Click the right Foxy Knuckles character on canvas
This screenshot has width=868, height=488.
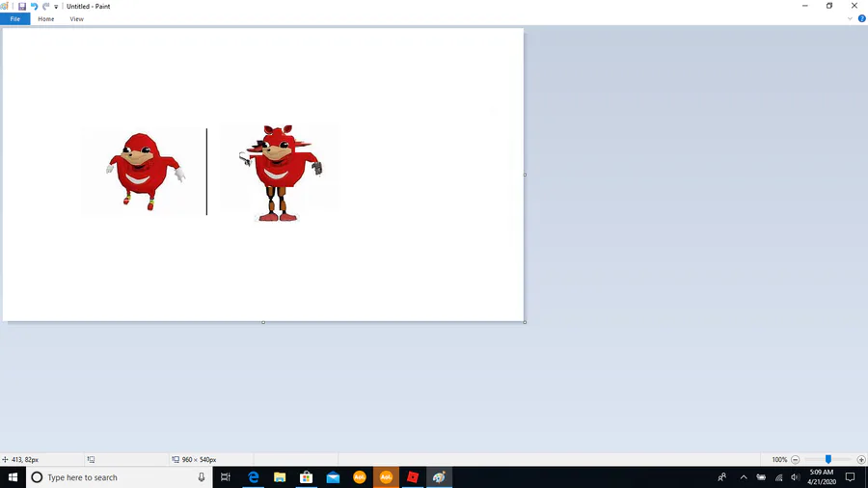[x=280, y=173]
